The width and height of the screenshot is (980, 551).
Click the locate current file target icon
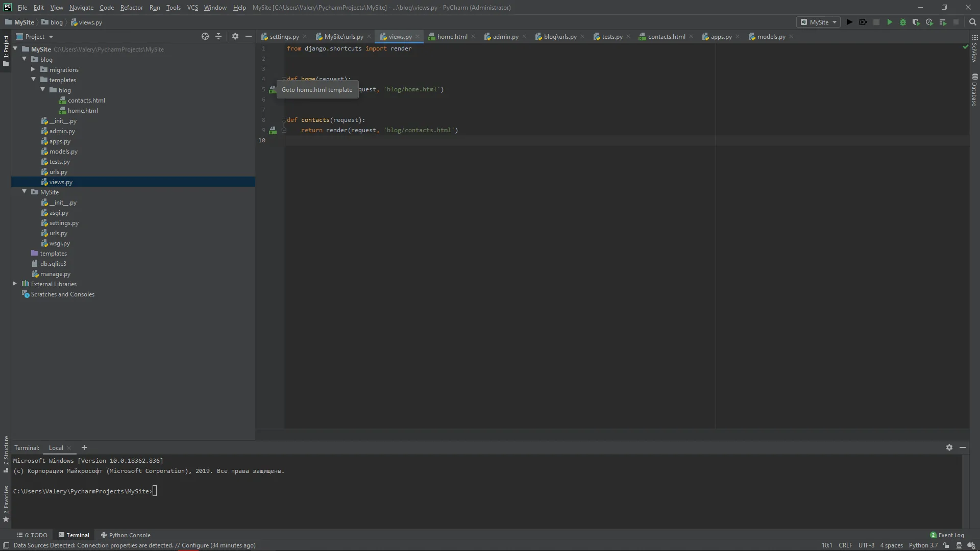205,36
